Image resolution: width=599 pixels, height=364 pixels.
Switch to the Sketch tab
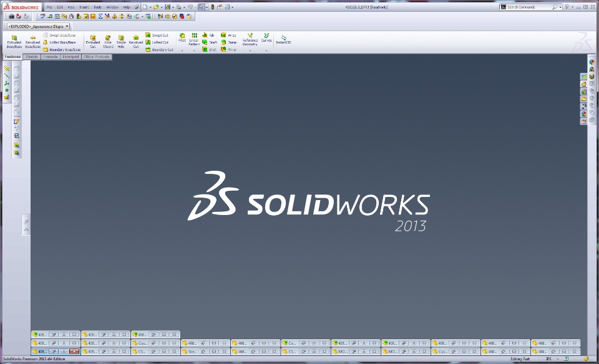pyautogui.click(x=32, y=57)
